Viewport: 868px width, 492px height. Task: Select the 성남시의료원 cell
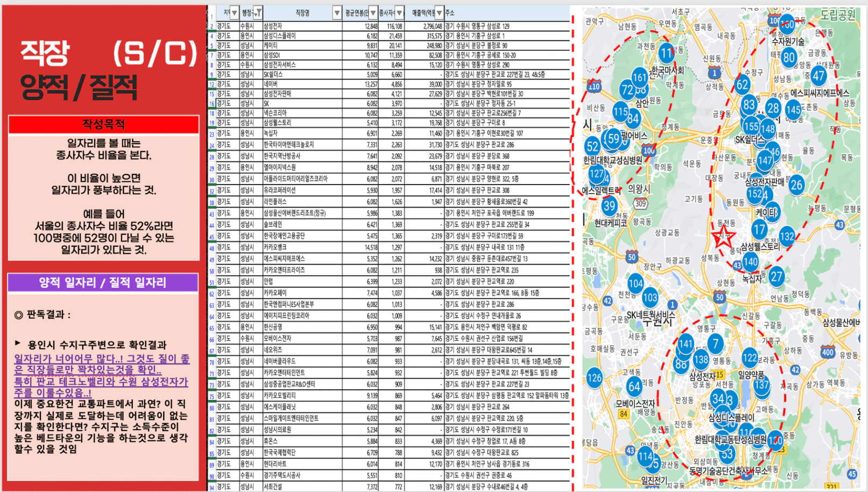(x=302, y=430)
